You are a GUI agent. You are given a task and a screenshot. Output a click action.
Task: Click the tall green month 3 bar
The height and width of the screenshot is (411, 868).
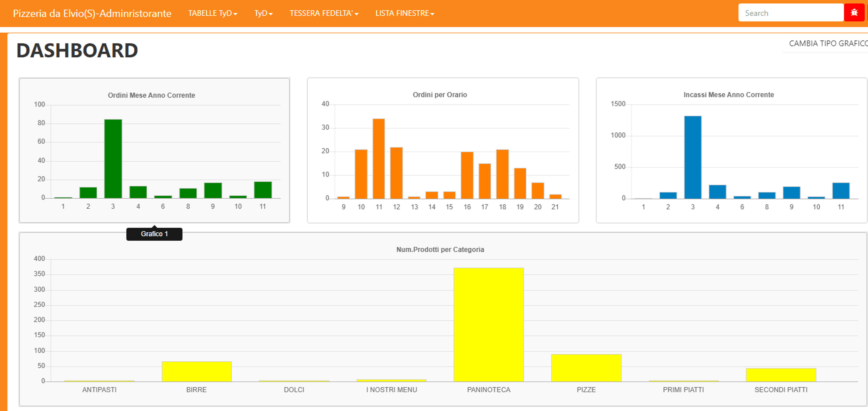coord(113,159)
